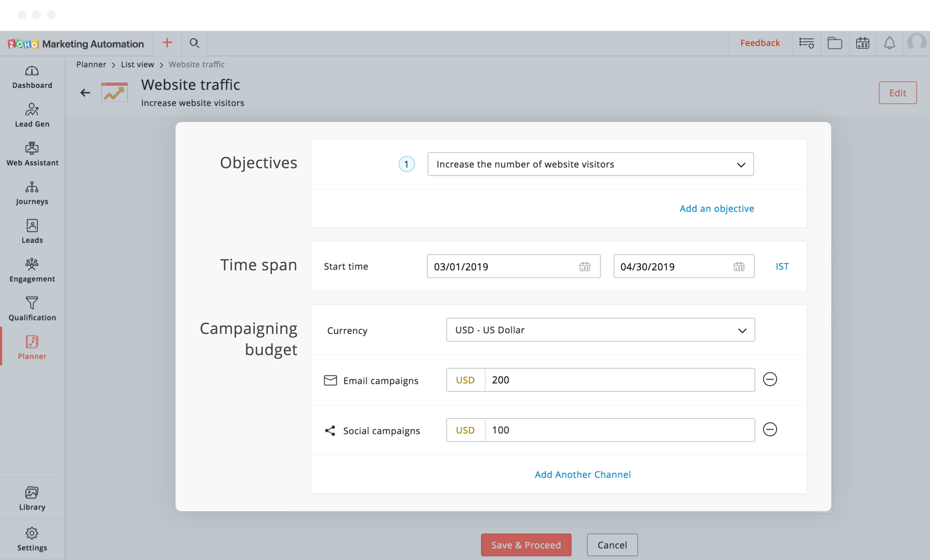Open end date calendar picker
The image size is (930, 560).
(739, 267)
